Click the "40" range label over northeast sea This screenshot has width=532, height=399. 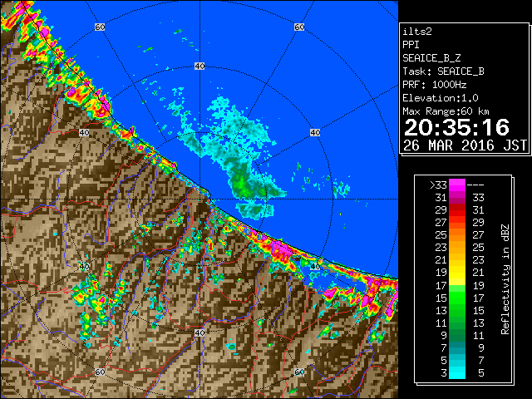(x=315, y=133)
